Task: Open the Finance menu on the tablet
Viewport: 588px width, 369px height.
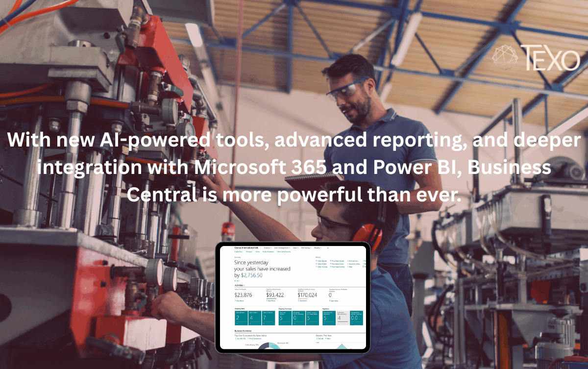Action: [x=268, y=248]
